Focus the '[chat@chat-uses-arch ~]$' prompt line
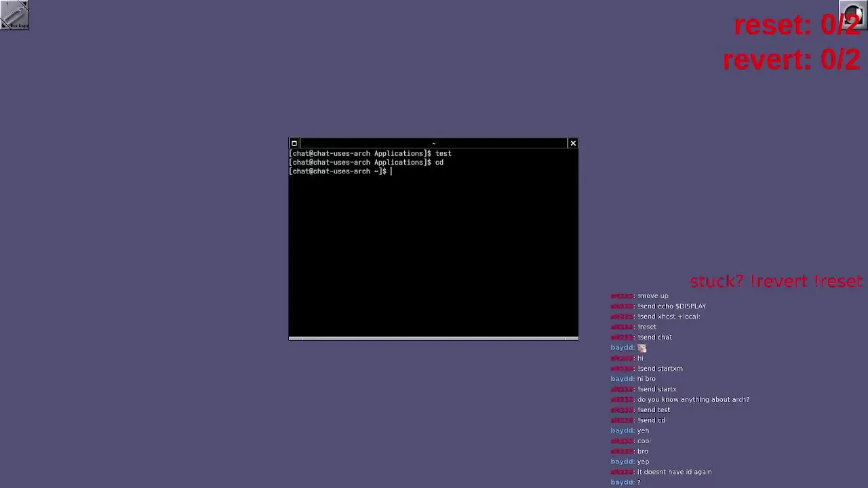Image resolution: width=868 pixels, height=488 pixels. point(340,171)
